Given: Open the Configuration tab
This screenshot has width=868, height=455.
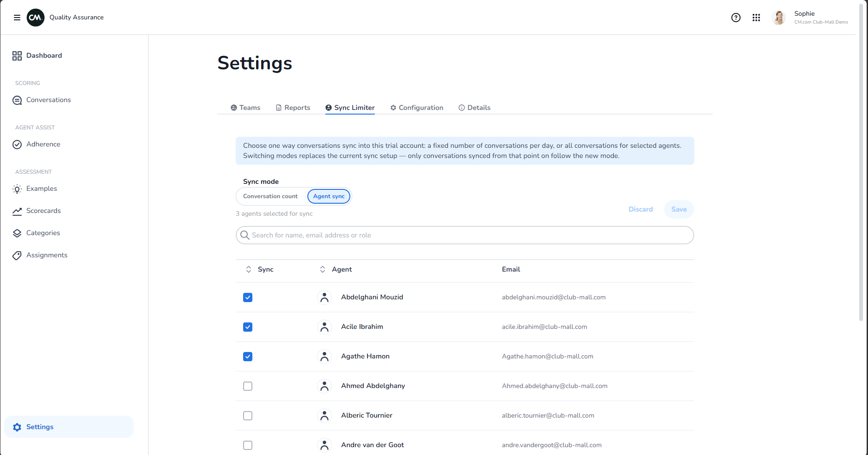Looking at the screenshot, I should tap(417, 108).
